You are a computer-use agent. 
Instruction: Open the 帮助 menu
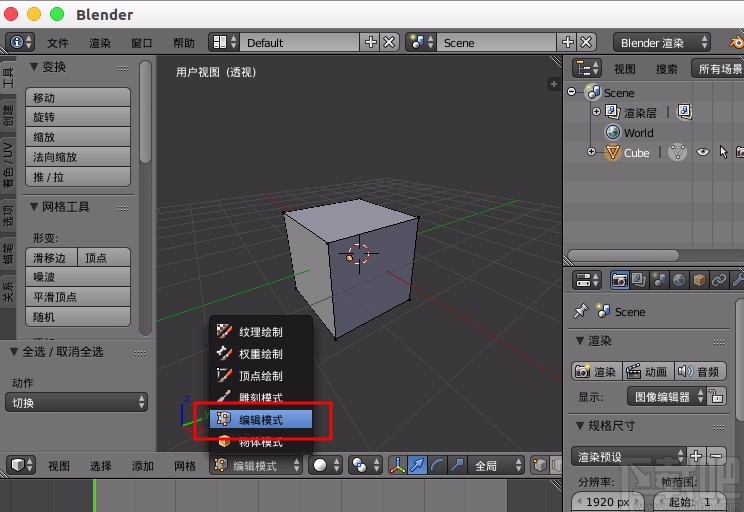[184, 43]
